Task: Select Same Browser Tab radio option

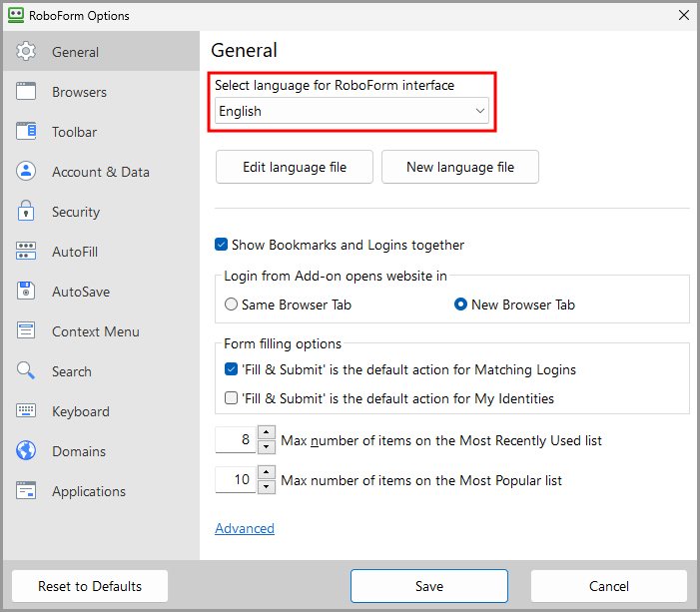Action: click(231, 304)
